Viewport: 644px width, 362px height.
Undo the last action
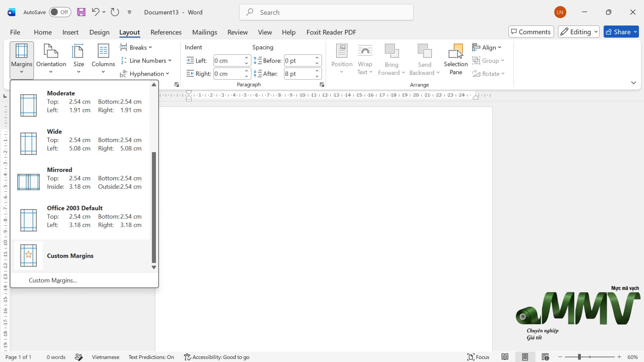95,12
